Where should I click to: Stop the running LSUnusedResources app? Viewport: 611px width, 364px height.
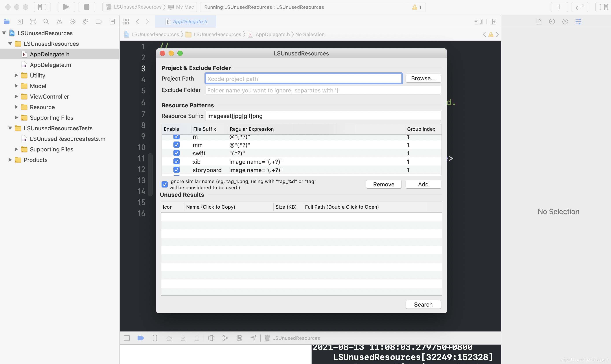86,7
